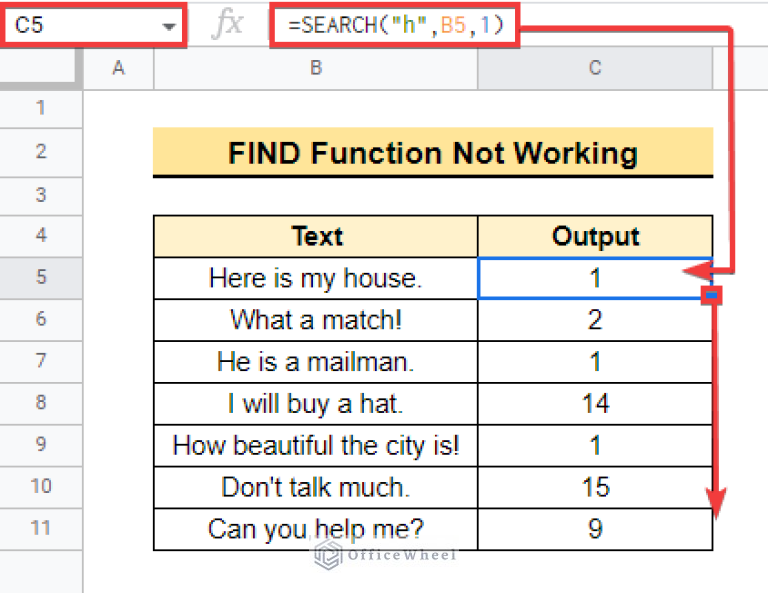Click the 'Text' header cell
The width and height of the screenshot is (768, 593).
pyautogui.click(x=315, y=236)
